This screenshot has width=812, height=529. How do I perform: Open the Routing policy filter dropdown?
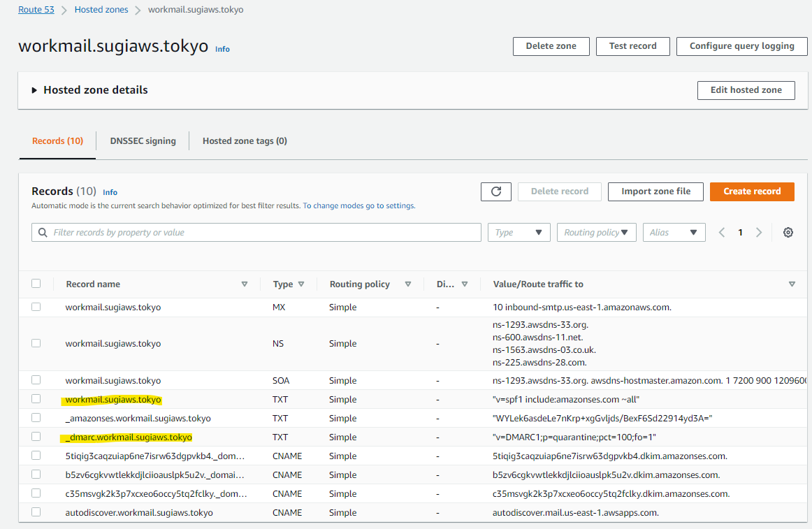coord(596,233)
